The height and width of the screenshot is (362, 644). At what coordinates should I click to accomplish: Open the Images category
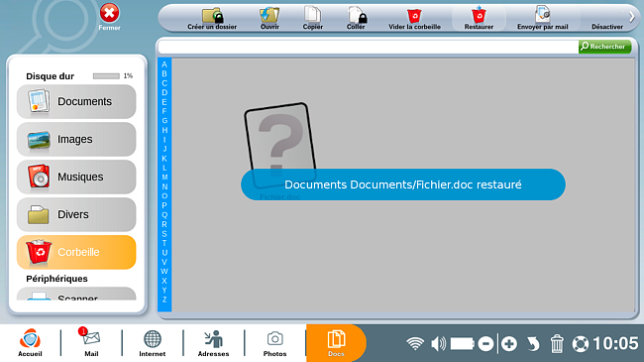point(76,139)
